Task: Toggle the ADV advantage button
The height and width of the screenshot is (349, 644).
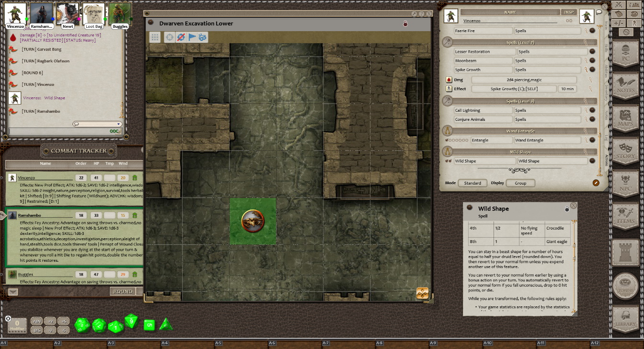Action: [x=36, y=321]
